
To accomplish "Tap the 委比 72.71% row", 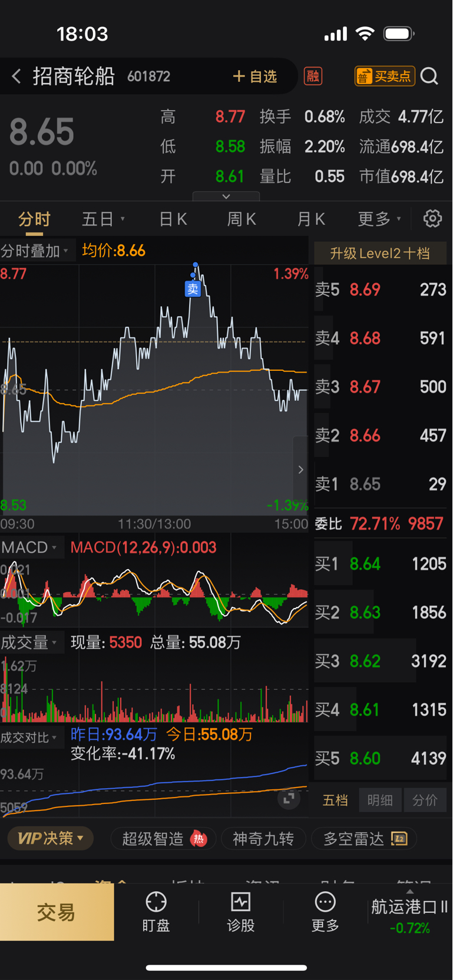I will pos(379,524).
